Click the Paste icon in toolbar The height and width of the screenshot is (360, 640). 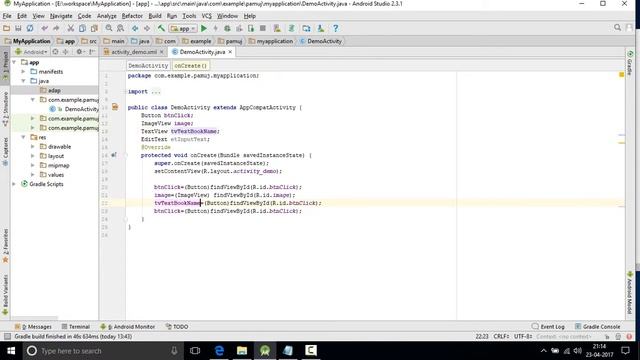pos(94,28)
